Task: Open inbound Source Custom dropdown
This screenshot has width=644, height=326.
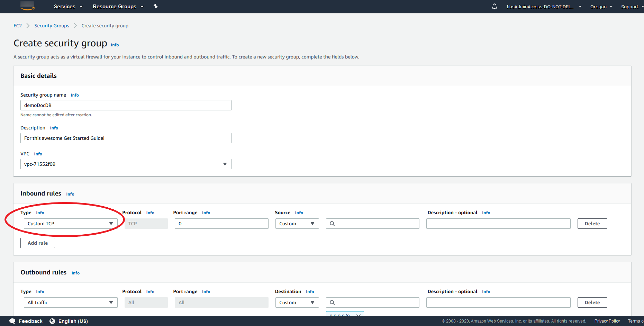Action: 297,224
